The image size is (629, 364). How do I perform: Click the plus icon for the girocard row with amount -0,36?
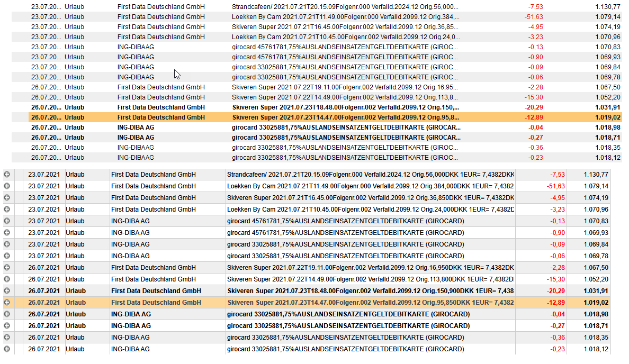(7, 337)
